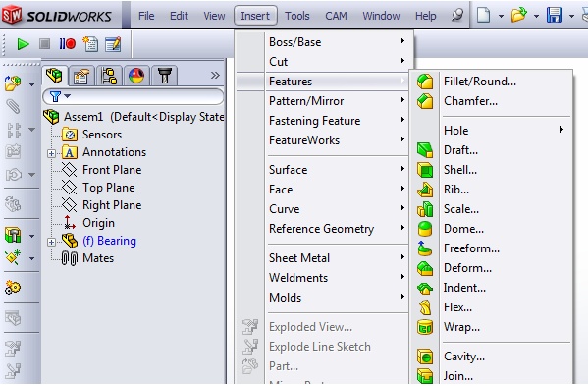
Task: Click the green Run Macro play icon
Action: click(x=23, y=44)
